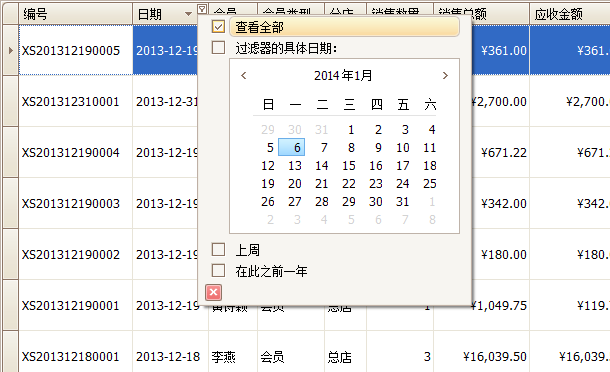Select January 19 in calendar
The width and height of the screenshot is (610, 372).
point(268,184)
